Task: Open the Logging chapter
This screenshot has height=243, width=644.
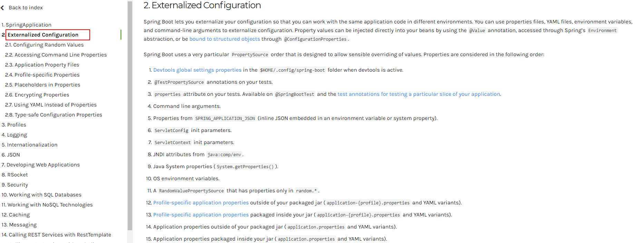Action: [x=14, y=135]
